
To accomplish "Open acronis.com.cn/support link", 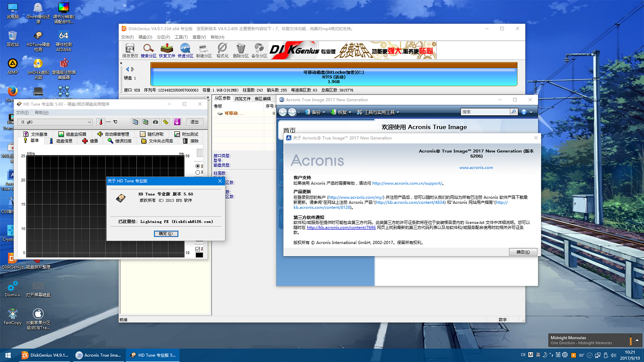I will click(x=407, y=183).
